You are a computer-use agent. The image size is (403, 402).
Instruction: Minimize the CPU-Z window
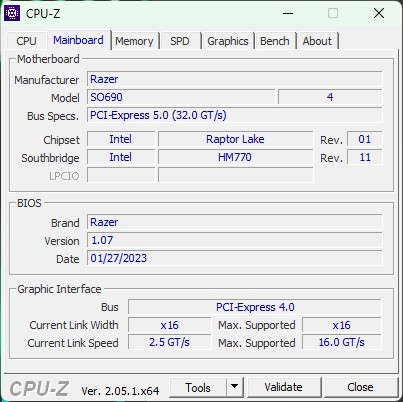tap(288, 13)
